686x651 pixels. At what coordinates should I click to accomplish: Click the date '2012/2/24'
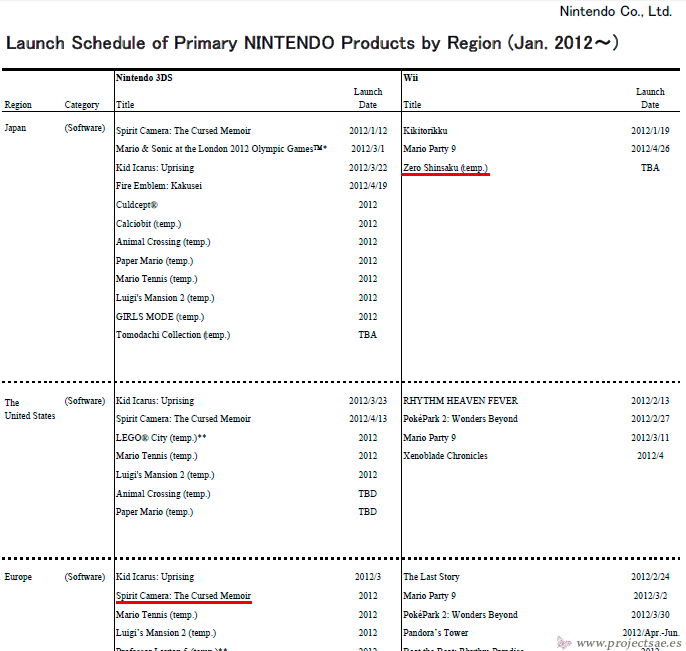(x=650, y=577)
